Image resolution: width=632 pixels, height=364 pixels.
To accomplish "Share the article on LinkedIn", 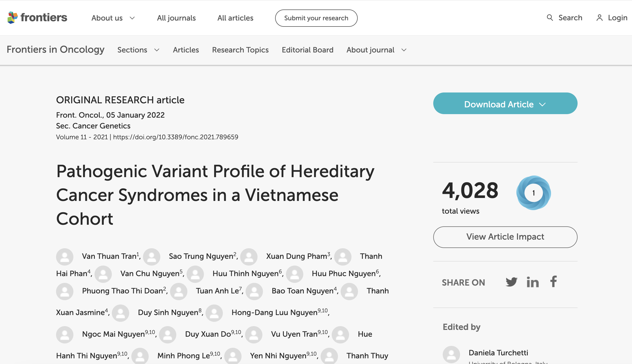I will tap(533, 282).
